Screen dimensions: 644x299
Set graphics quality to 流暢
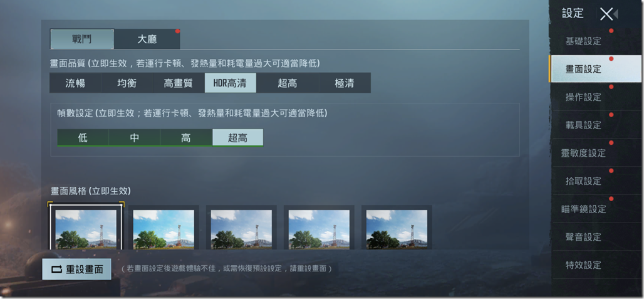[x=75, y=83]
